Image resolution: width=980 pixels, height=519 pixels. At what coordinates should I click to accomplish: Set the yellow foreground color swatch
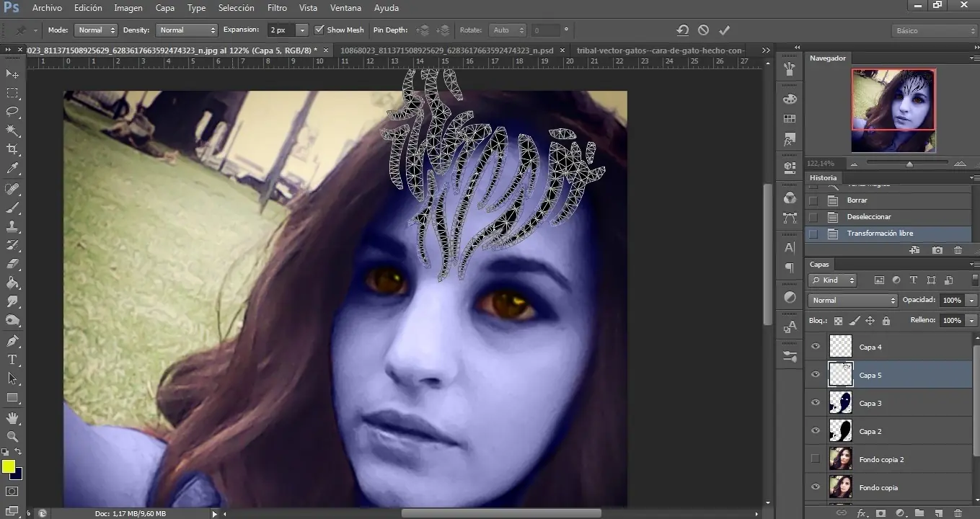[x=8, y=466]
